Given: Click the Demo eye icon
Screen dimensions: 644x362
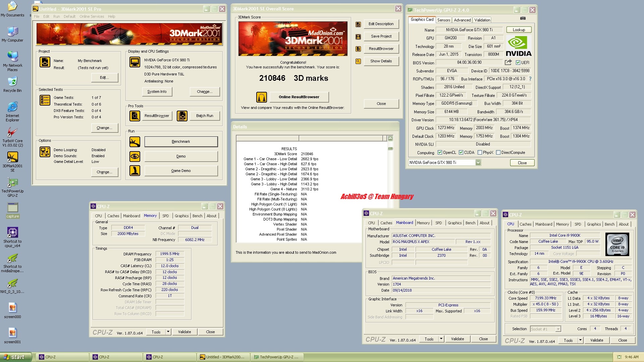Looking at the screenshot, I should tap(135, 156).
